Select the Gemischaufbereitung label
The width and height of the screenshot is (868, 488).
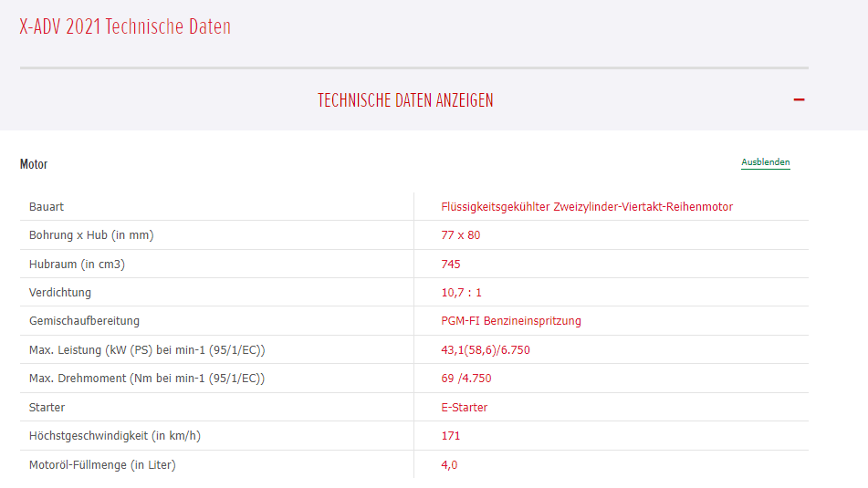(x=84, y=321)
